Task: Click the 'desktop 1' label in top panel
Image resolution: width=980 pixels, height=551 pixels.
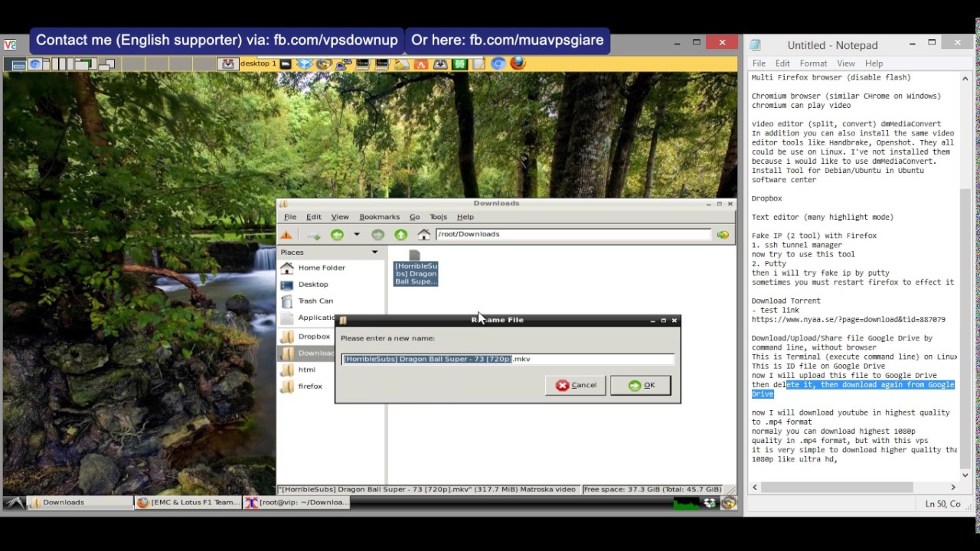Action: (x=259, y=64)
